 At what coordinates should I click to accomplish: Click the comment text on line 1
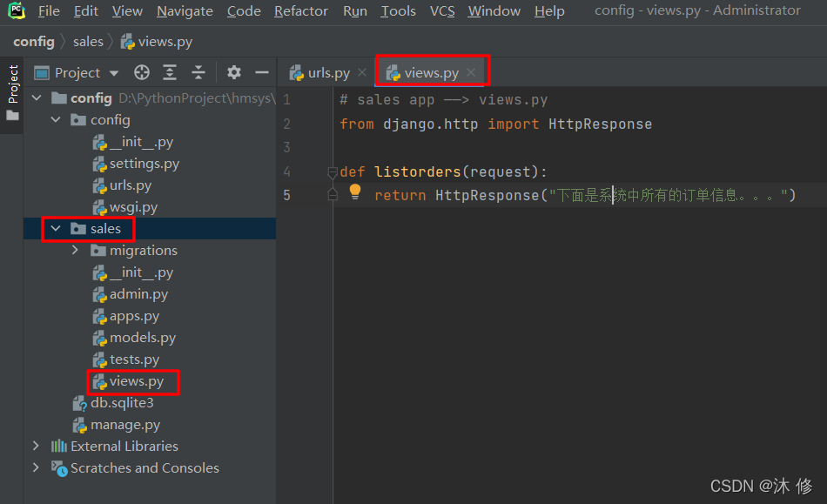pos(444,99)
